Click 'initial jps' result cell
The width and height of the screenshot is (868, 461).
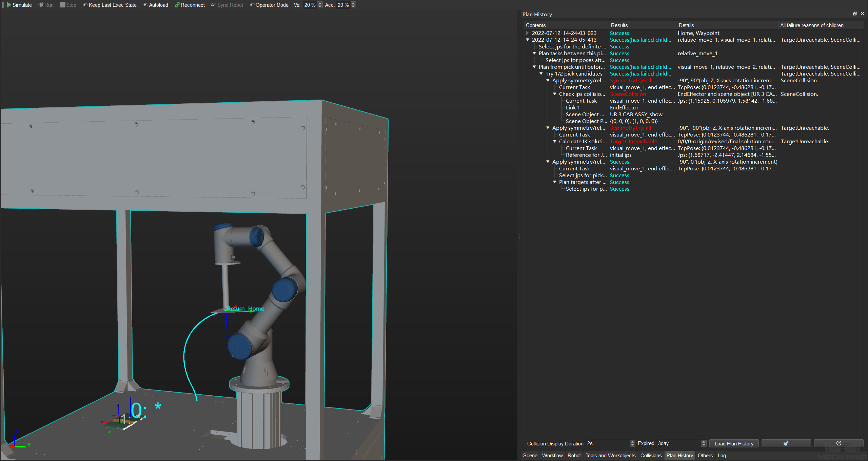pos(620,155)
